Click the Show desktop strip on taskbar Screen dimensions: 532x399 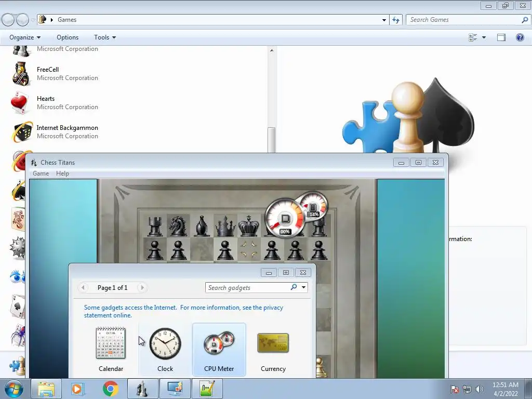(x=529, y=389)
